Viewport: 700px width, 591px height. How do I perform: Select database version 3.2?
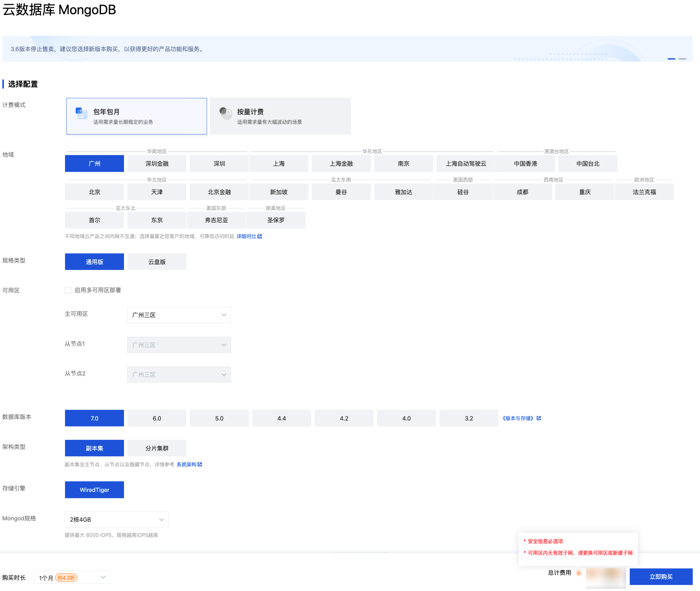click(469, 418)
